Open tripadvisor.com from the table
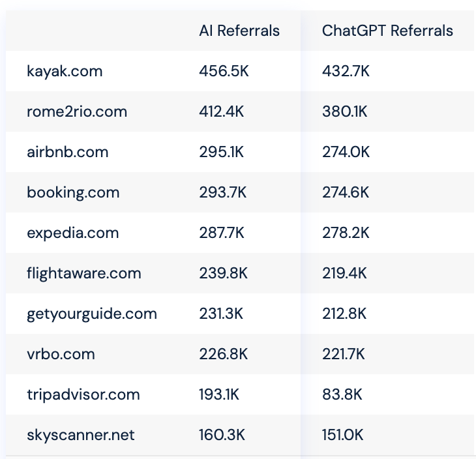476x459 pixels. pyautogui.click(x=83, y=394)
